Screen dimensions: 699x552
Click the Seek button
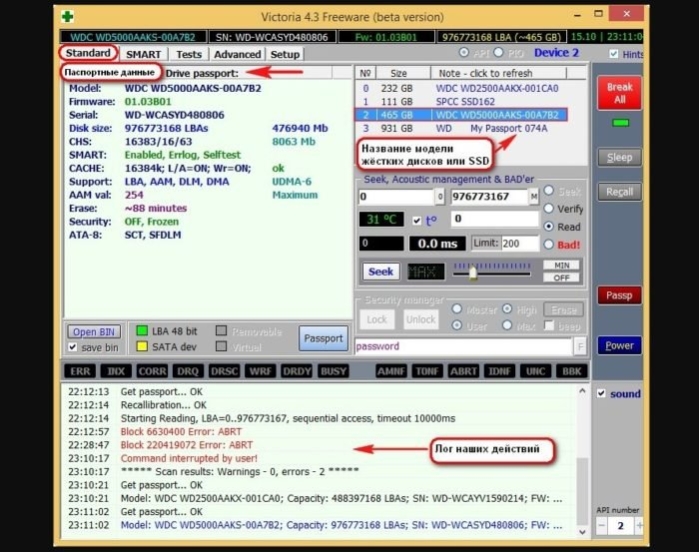pyautogui.click(x=381, y=271)
